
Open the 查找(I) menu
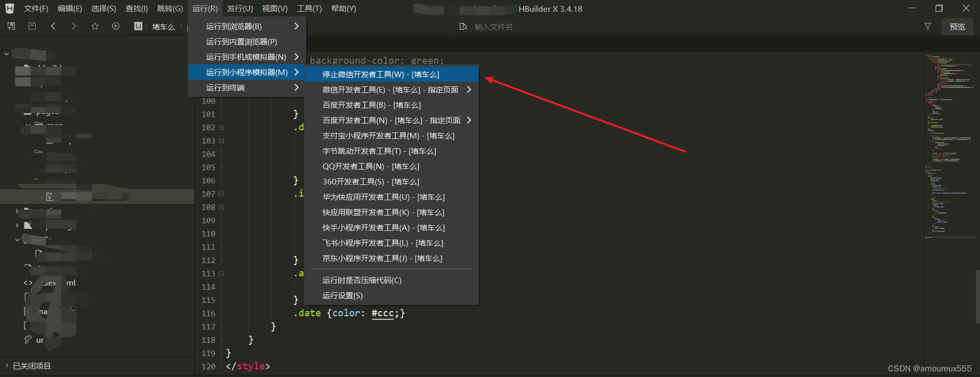[x=137, y=9]
